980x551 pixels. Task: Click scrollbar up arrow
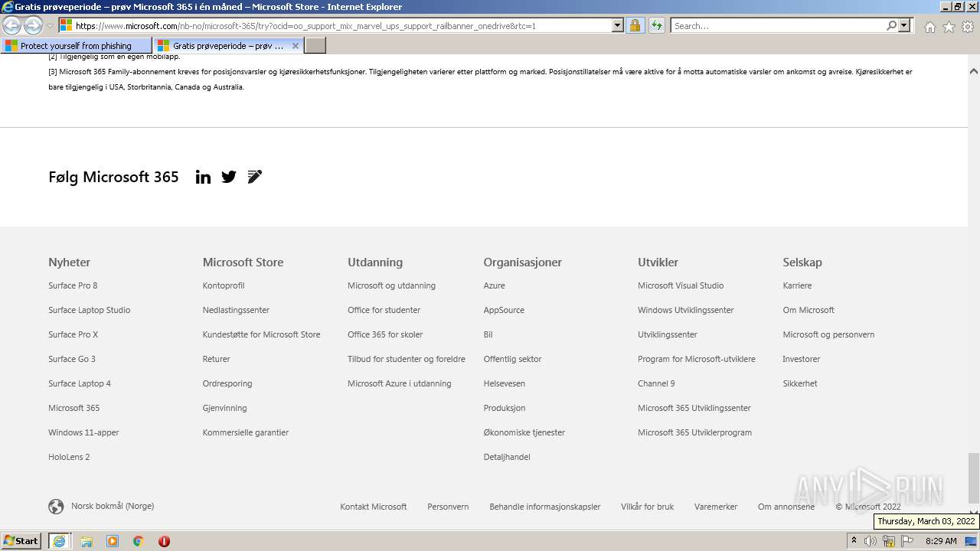(x=973, y=71)
